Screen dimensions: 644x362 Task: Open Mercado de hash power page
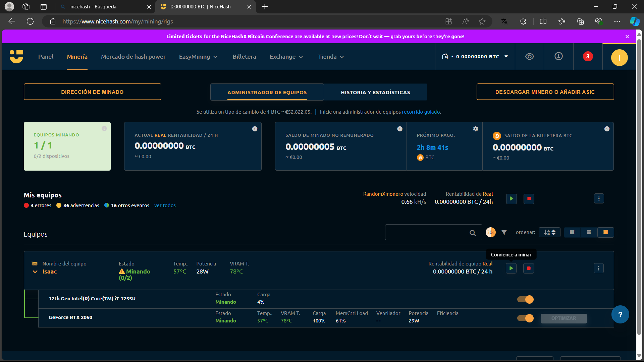[x=133, y=57]
